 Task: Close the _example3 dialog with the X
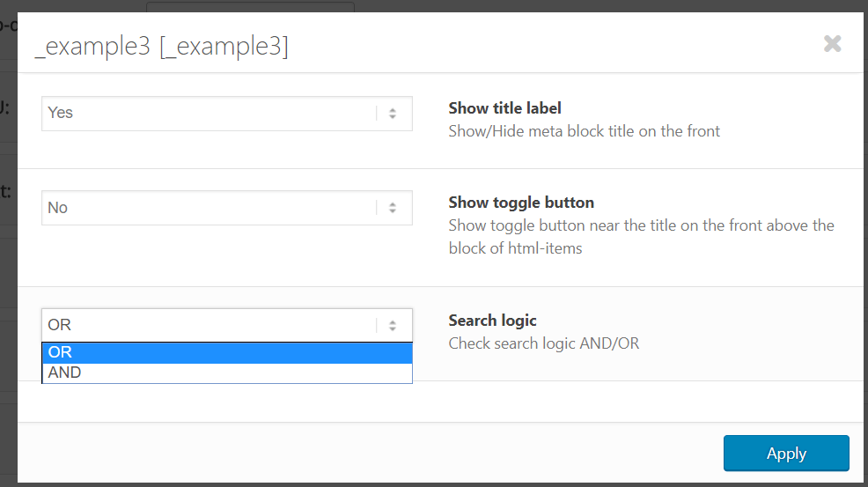832,43
